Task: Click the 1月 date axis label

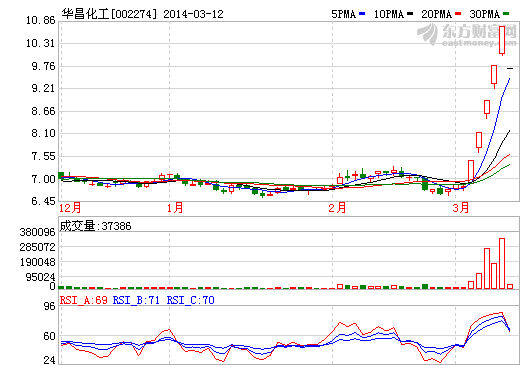Action: pos(175,208)
